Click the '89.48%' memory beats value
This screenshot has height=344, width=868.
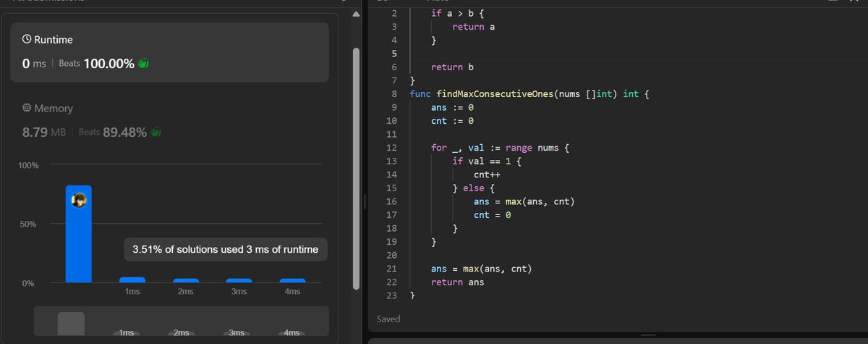124,133
